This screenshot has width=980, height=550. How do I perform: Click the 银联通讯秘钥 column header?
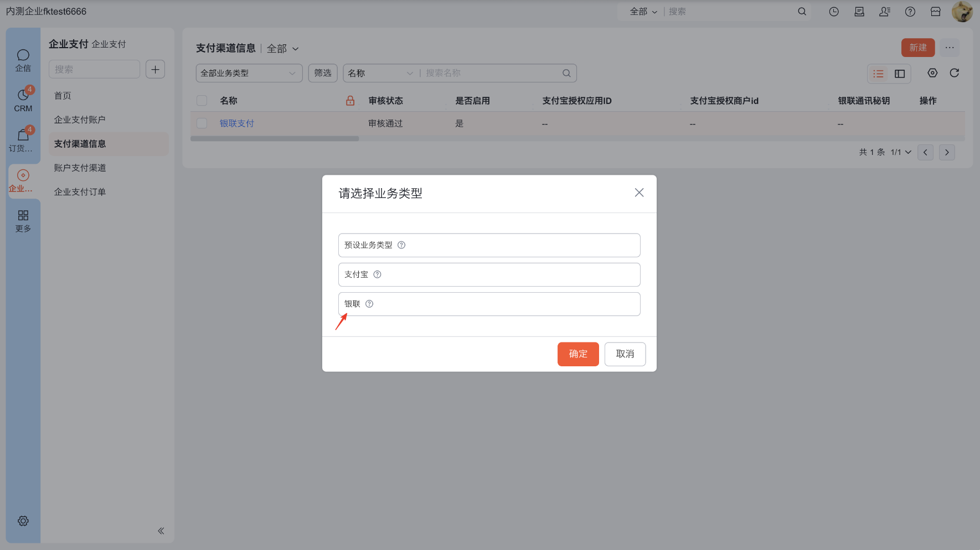click(x=864, y=101)
